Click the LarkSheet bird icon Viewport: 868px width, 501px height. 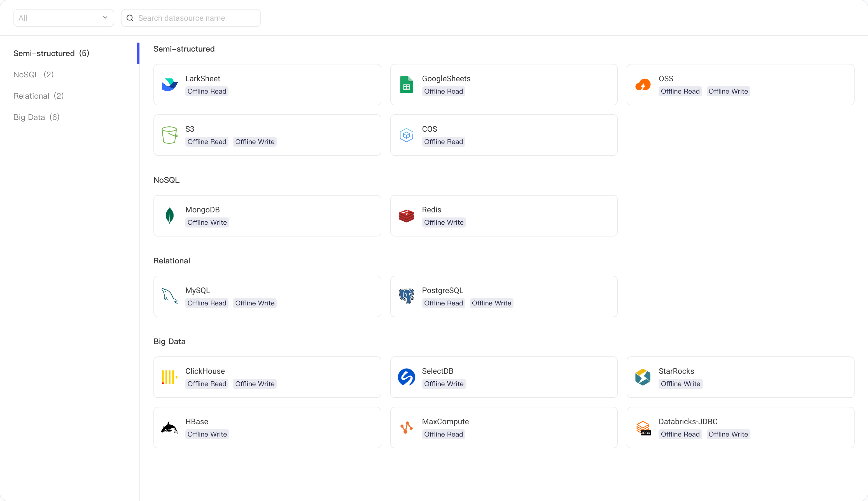pyautogui.click(x=169, y=85)
